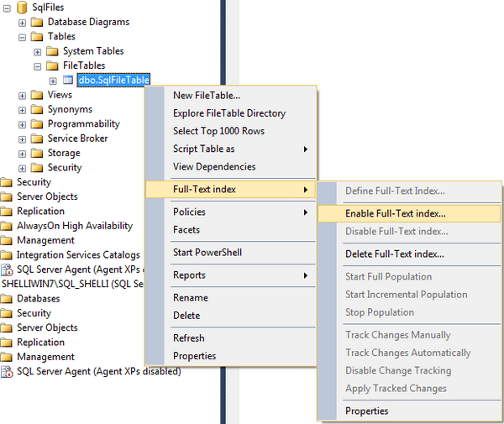Collapse the FileTables node
Screen dimensions: 504x424
38,66
